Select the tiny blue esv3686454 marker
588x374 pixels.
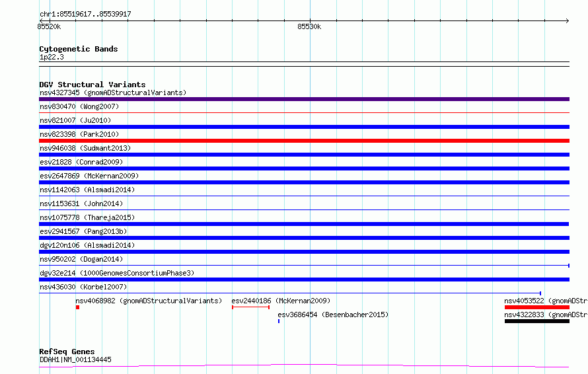coord(279,321)
